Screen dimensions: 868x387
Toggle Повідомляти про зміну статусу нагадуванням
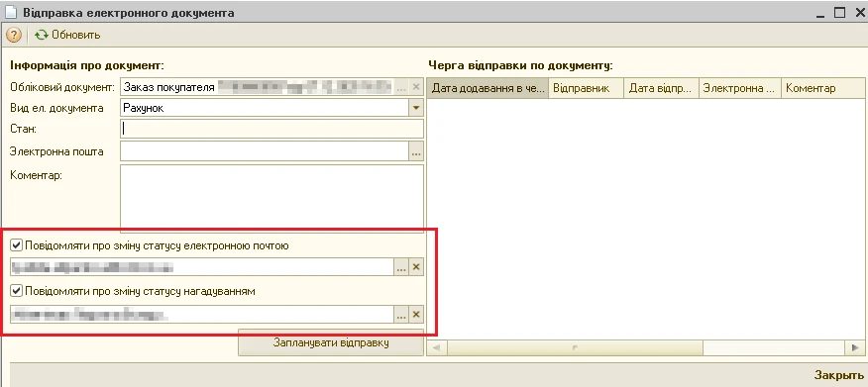point(17,291)
